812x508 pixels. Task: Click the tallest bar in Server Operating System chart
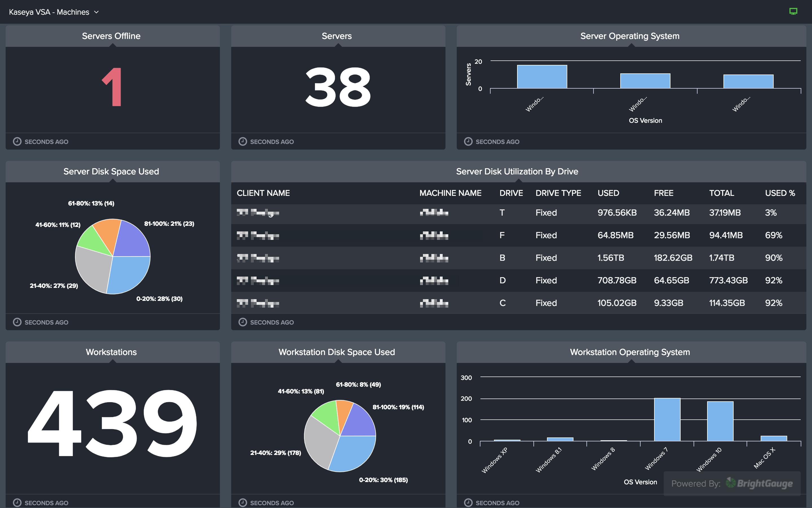click(x=542, y=76)
